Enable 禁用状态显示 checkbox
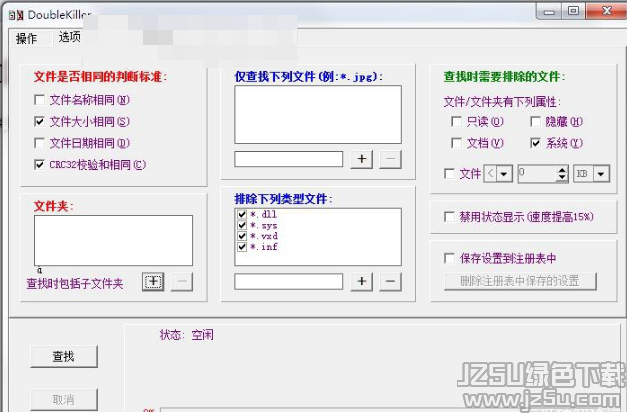 click(x=449, y=217)
